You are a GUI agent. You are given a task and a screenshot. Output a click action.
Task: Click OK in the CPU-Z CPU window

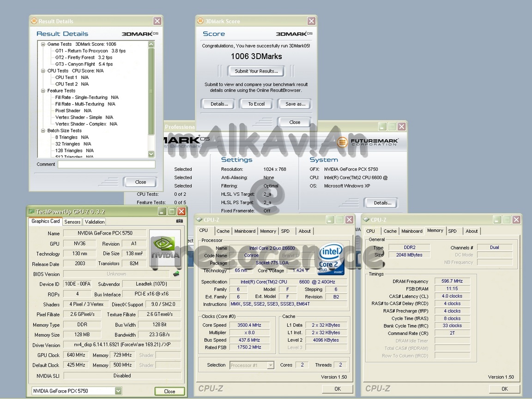(338, 389)
